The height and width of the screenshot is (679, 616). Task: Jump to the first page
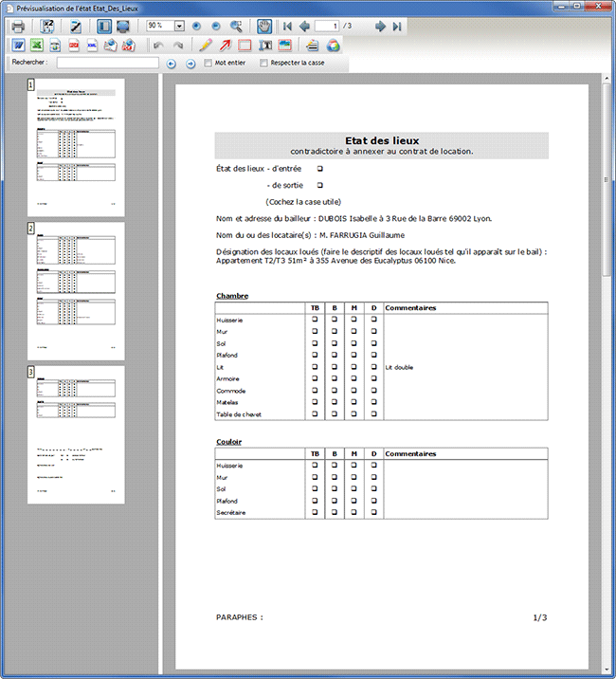coord(287,27)
